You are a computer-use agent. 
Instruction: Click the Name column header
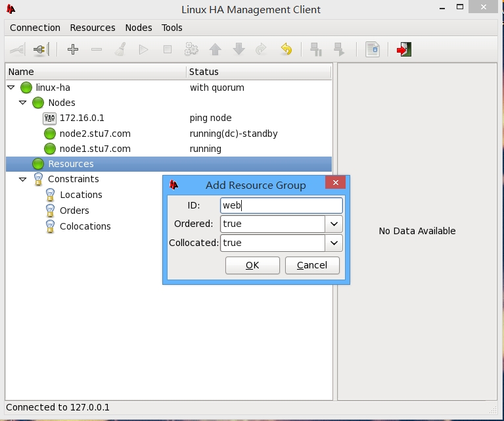[96, 72]
